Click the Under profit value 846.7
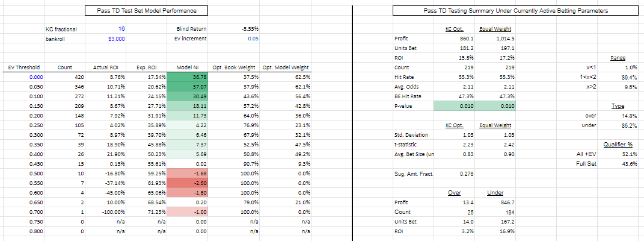 497,202
